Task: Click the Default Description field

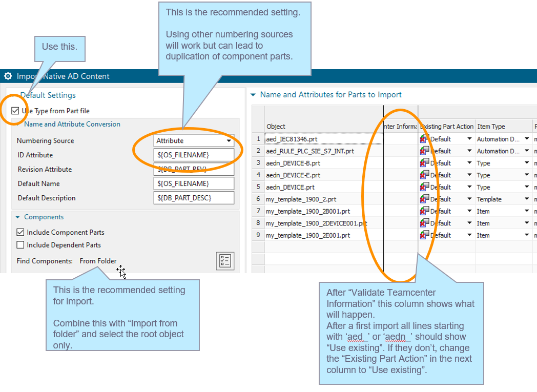Action: [x=194, y=198]
